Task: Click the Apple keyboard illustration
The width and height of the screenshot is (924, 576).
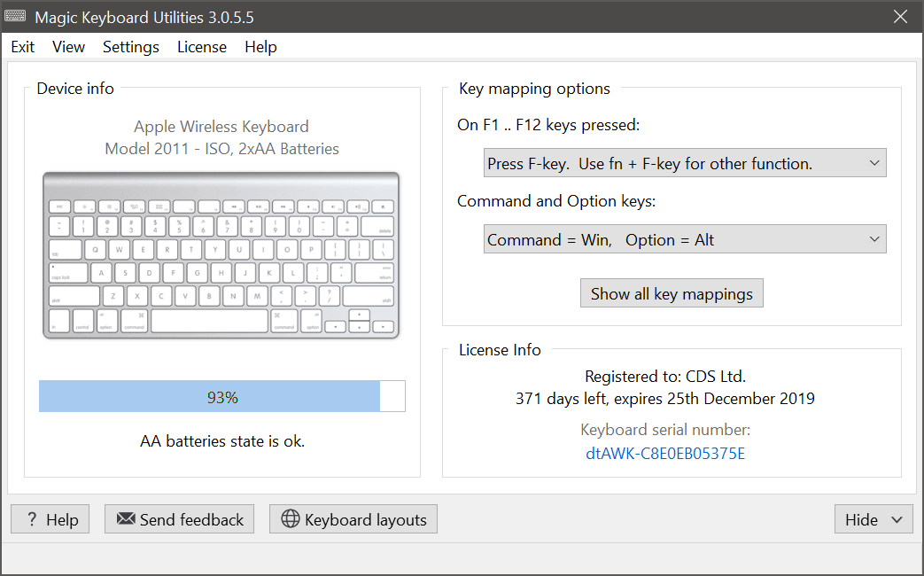Action: (221, 255)
